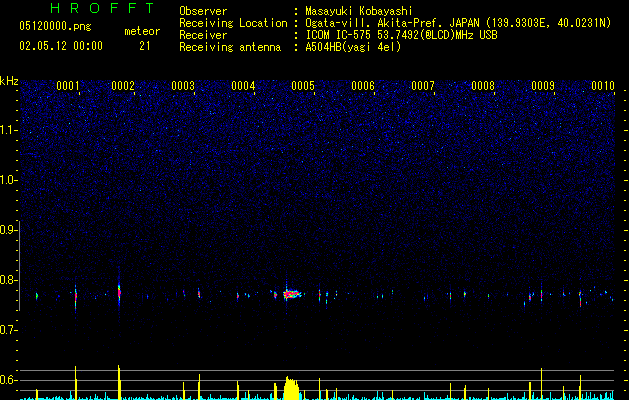Click the 0.6 kHz axis label
Screen dimensions: 629x400
8,380
